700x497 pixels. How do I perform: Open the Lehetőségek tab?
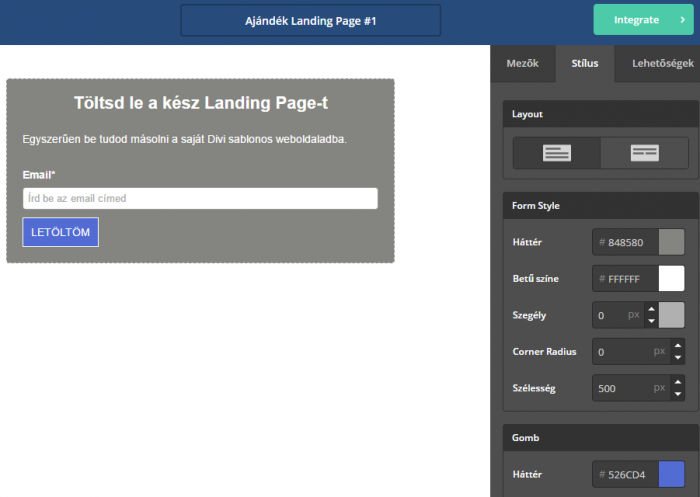tap(662, 64)
